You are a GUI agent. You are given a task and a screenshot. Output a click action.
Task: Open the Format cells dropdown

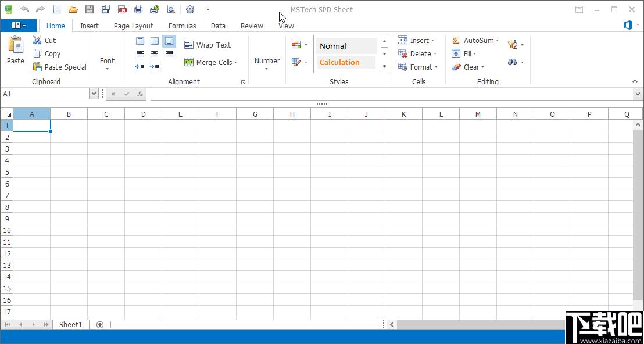pos(418,67)
